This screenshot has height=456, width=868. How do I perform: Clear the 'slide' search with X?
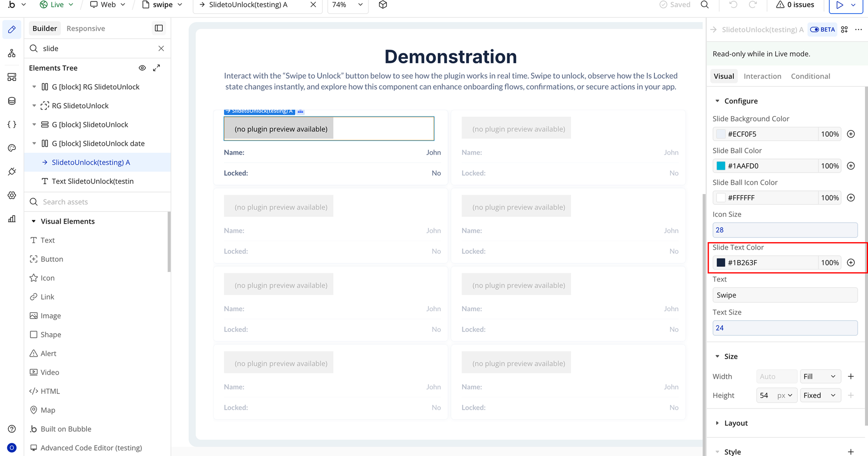point(161,48)
